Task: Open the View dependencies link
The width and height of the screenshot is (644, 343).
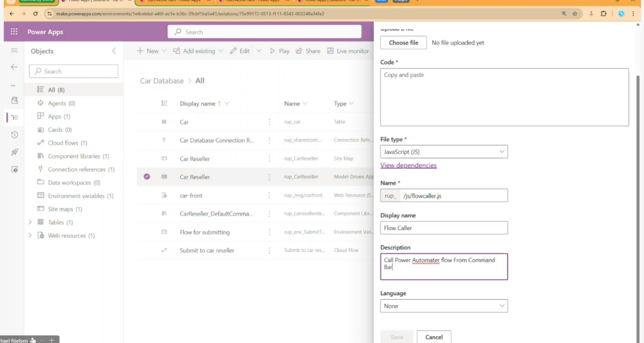Action: 408,165
